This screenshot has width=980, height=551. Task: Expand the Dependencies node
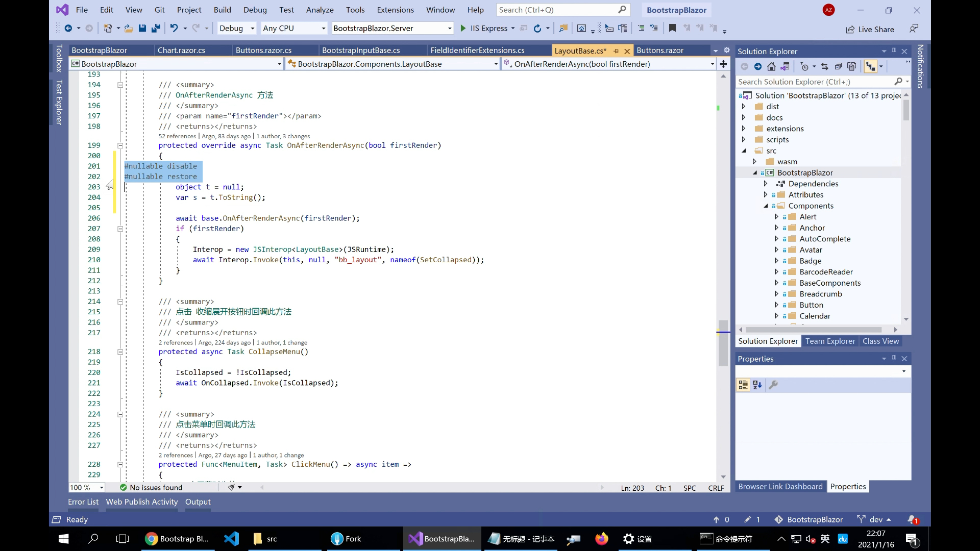(x=766, y=184)
